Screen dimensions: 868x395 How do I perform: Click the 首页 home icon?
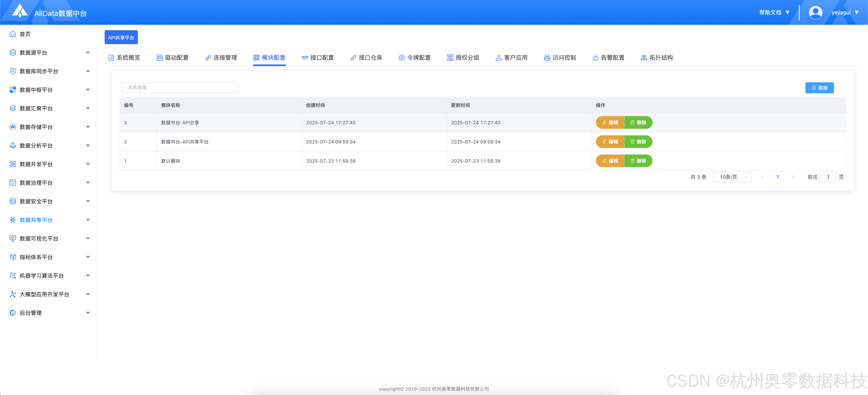pos(13,34)
